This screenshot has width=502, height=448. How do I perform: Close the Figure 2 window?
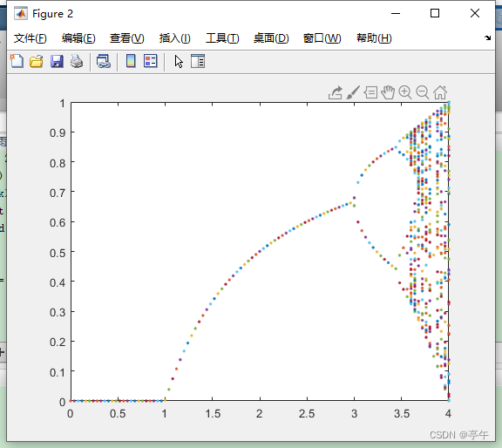click(475, 13)
